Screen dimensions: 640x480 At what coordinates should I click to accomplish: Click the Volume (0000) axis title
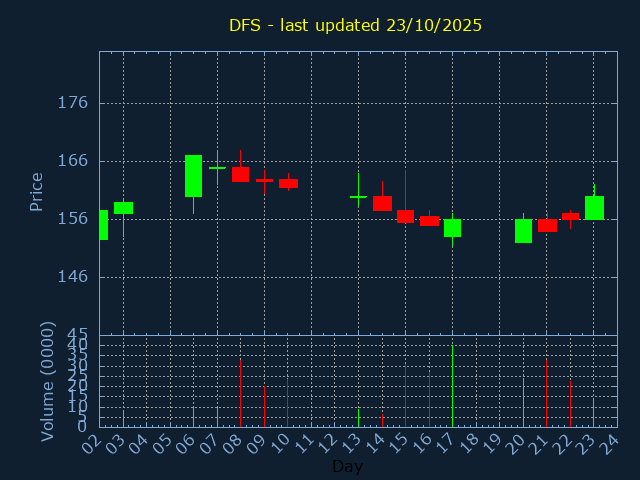(x=47, y=381)
